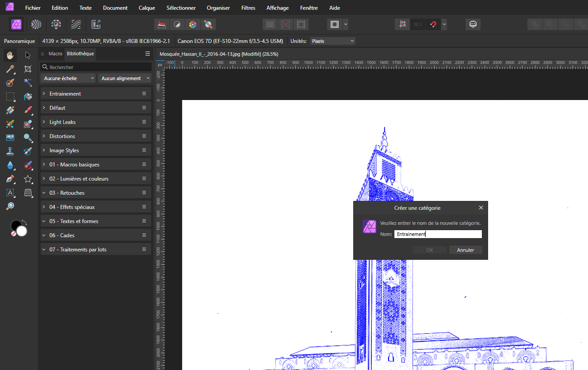Image resolution: width=588 pixels, height=370 pixels.
Task: Apply Auto White Balance from toolbar
Action: [x=208, y=24]
